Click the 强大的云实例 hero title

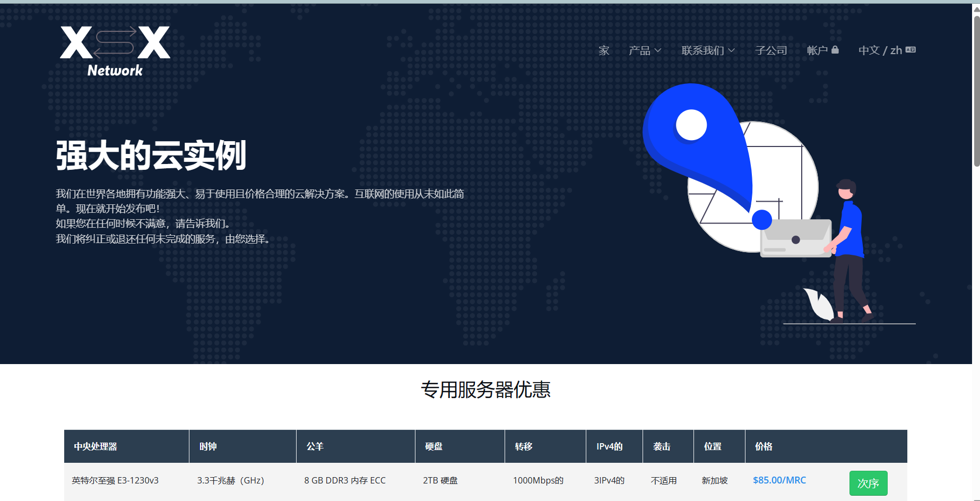pos(151,156)
